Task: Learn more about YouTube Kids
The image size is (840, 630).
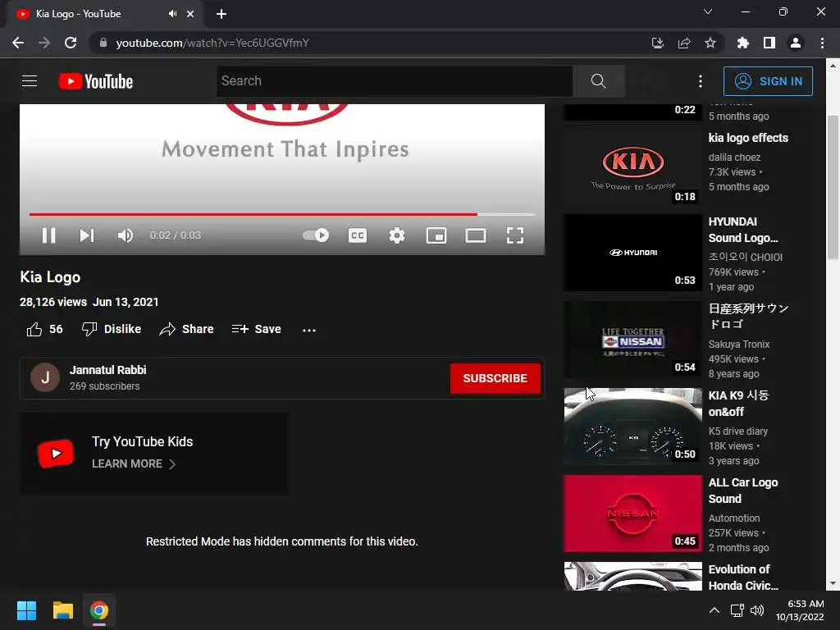Action: (x=134, y=464)
